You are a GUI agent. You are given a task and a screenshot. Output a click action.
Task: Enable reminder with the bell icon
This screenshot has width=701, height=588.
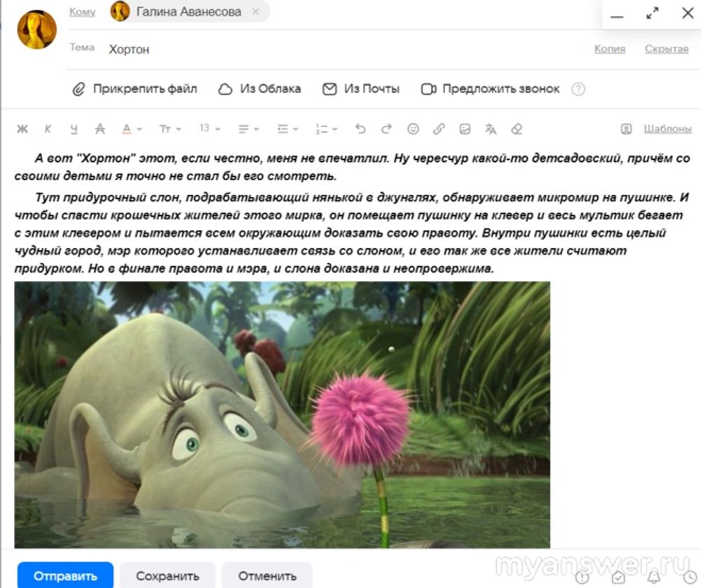(x=654, y=577)
